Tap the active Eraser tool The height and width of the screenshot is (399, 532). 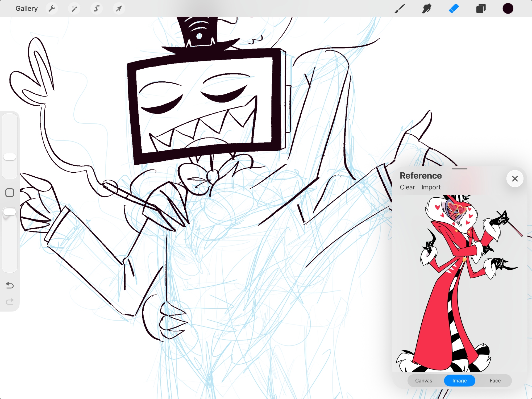pos(454,9)
